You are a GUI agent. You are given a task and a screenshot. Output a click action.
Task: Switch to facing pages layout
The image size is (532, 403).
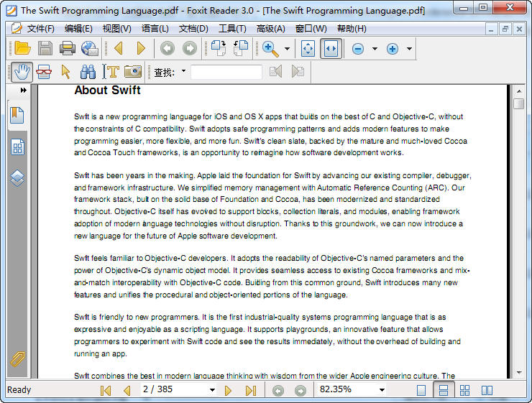point(487,391)
